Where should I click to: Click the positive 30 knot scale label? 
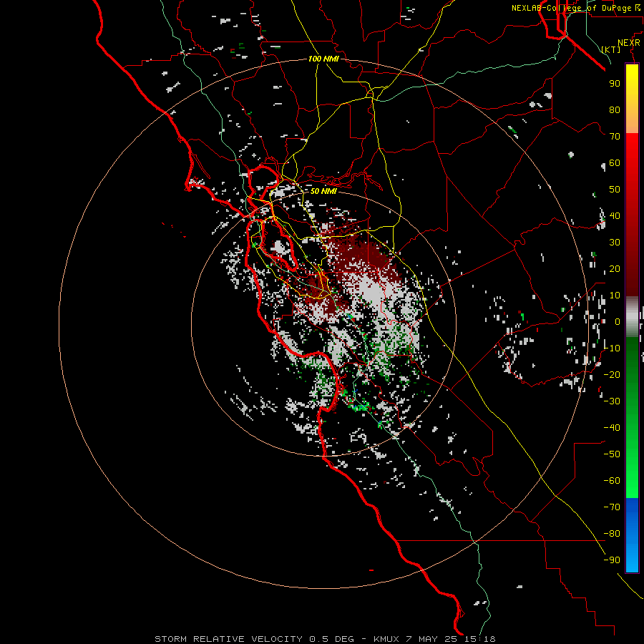(x=615, y=243)
